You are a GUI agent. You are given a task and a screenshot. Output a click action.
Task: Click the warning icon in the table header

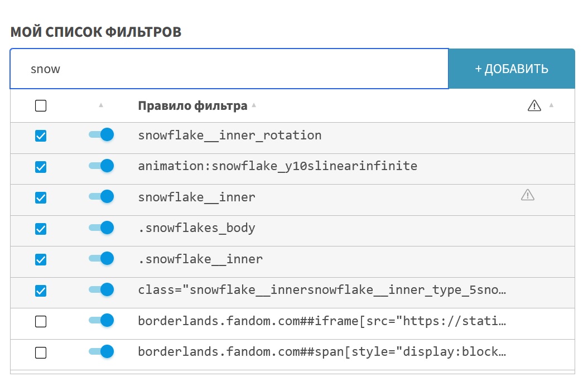pos(534,105)
